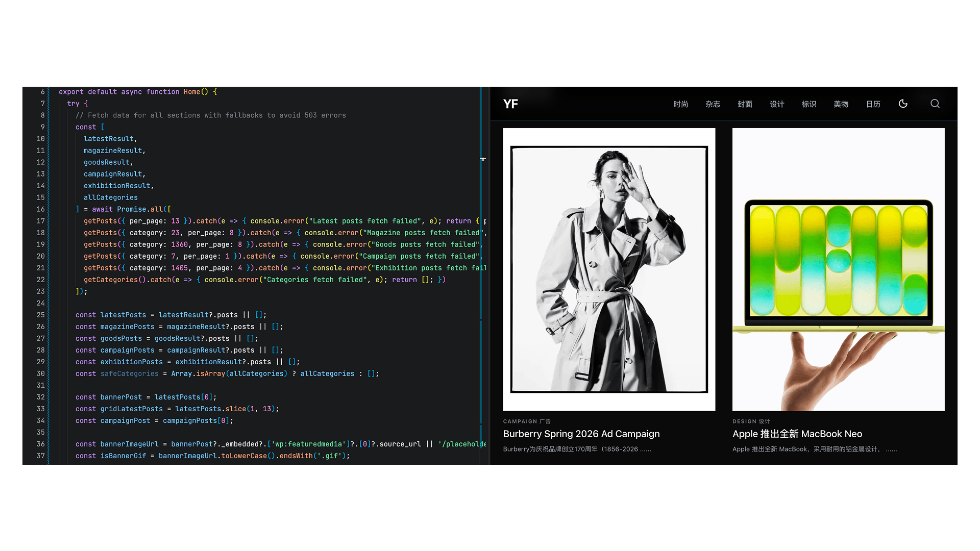Open the search icon on YF navbar
Image resolution: width=980 pixels, height=551 pixels.
coord(935,104)
